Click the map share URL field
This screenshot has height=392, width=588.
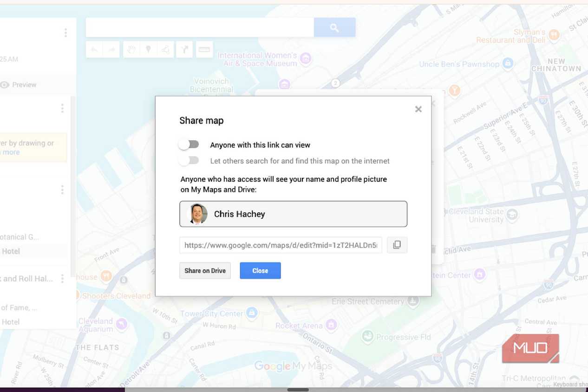pos(281,245)
